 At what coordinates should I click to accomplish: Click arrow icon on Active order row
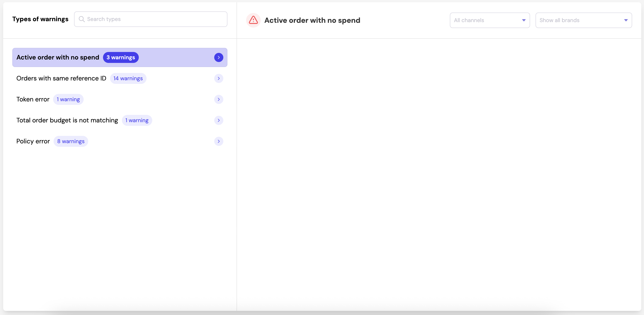(x=219, y=57)
